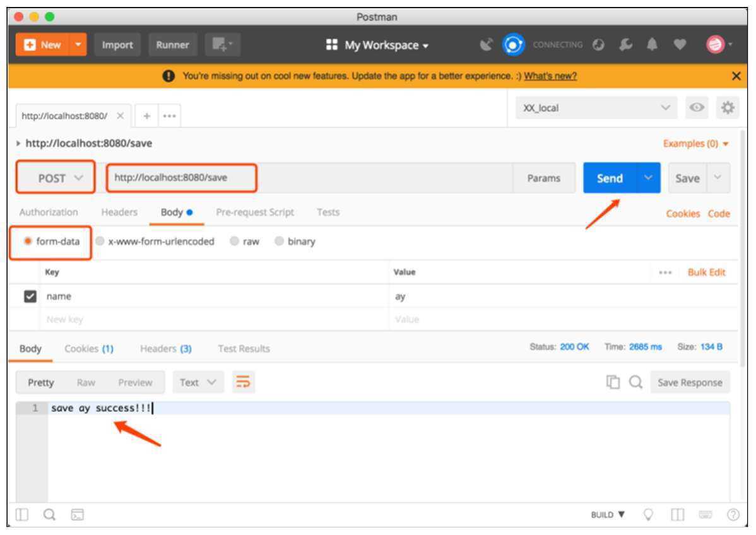The image size is (756, 535).
Task: Dismiss the update banner with X
Action: (736, 76)
